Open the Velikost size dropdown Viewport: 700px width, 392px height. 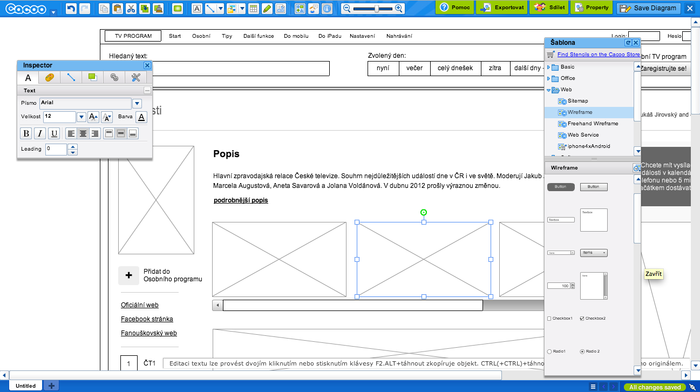[81, 117]
